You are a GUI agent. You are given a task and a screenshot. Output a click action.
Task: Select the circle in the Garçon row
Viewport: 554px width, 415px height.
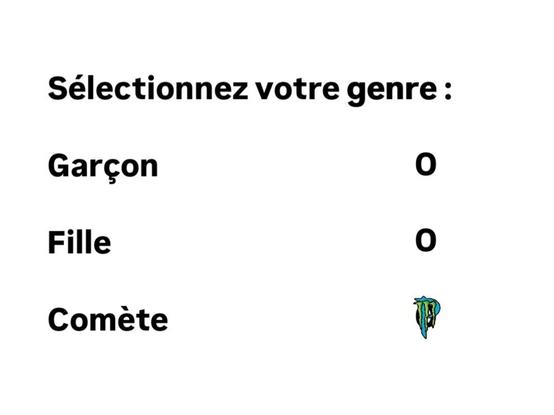click(426, 164)
